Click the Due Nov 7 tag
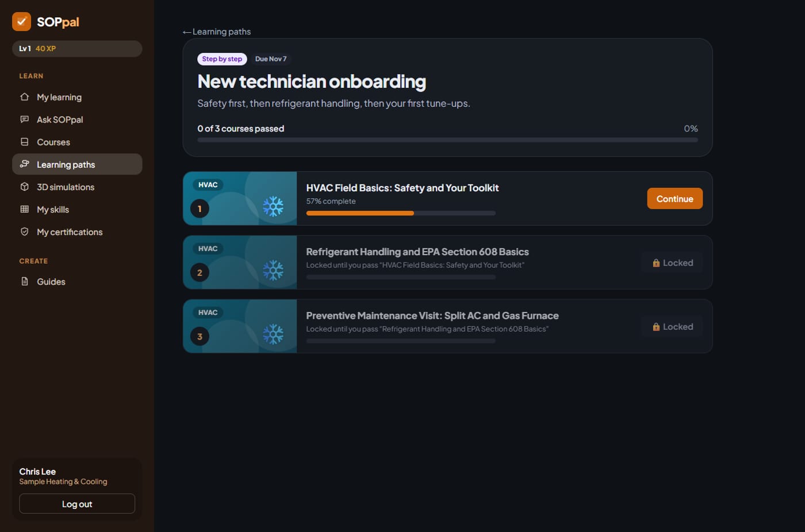This screenshot has height=532, width=805. point(271,59)
